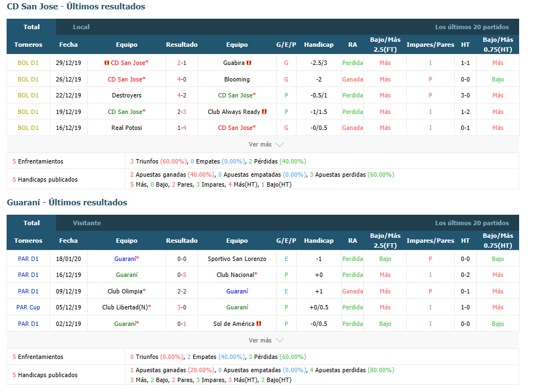The width and height of the screenshot is (534, 392).
Task: Click the 0-5 result versus Club Nacional
Action: (182, 275)
